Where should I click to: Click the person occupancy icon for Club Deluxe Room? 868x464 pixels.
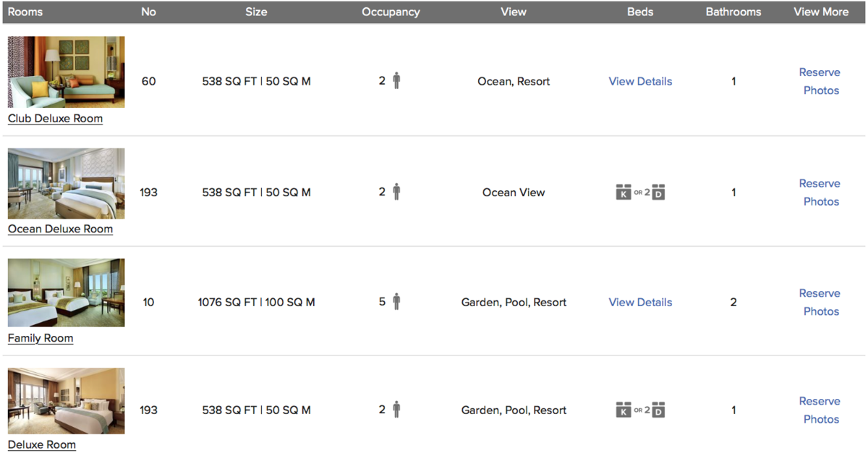tap(396, 80)
